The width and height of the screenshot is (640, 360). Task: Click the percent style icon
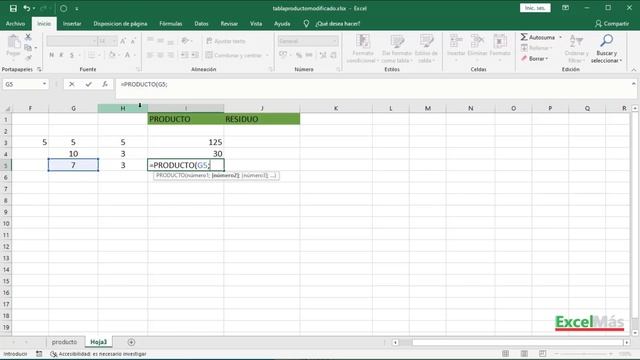[299, 55]
